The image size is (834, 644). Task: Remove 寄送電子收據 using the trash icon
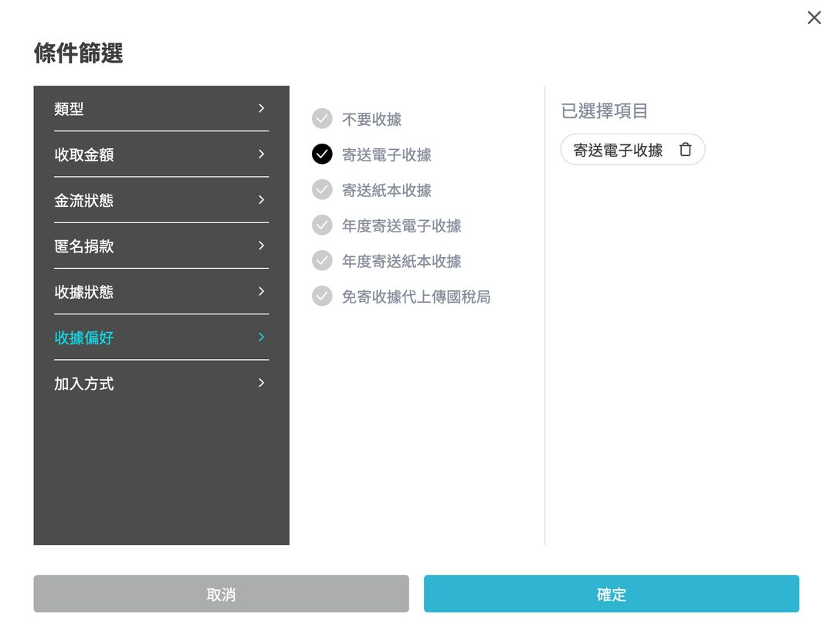685,150
